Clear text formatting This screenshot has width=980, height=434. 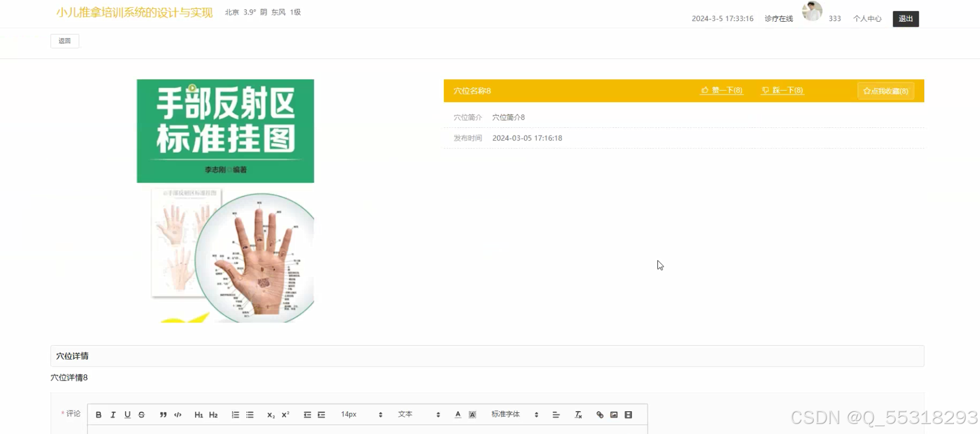tap(578, 415)
